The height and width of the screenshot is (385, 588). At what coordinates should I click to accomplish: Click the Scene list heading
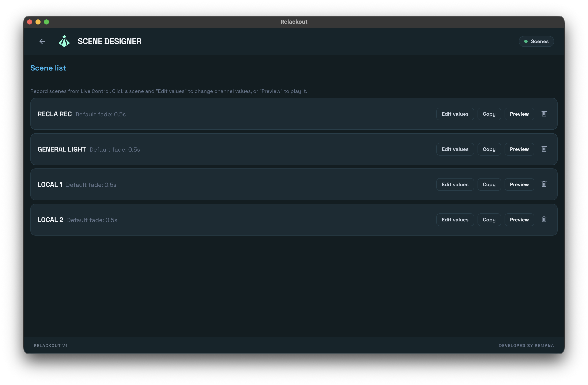pyautogui.click(x=48, y=68)
